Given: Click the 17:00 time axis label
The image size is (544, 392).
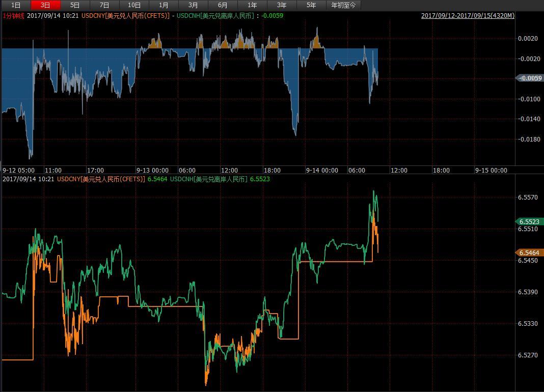Looking at the screenshot, I should (95, 171).
